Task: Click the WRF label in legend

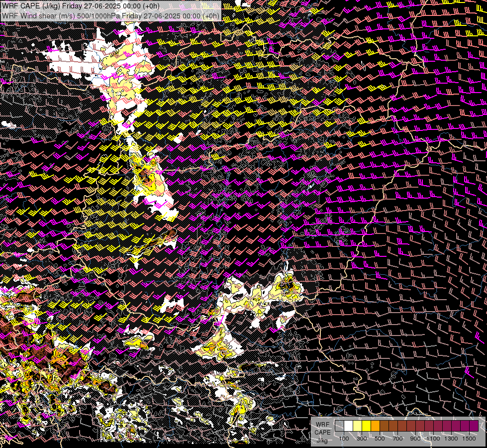Action: point(322,425)
